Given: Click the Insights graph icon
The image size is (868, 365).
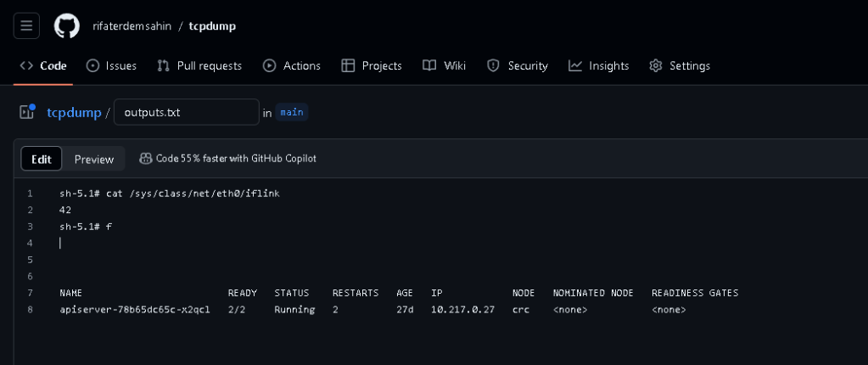Looking at the screenshot, I should (x=576, y=66).
